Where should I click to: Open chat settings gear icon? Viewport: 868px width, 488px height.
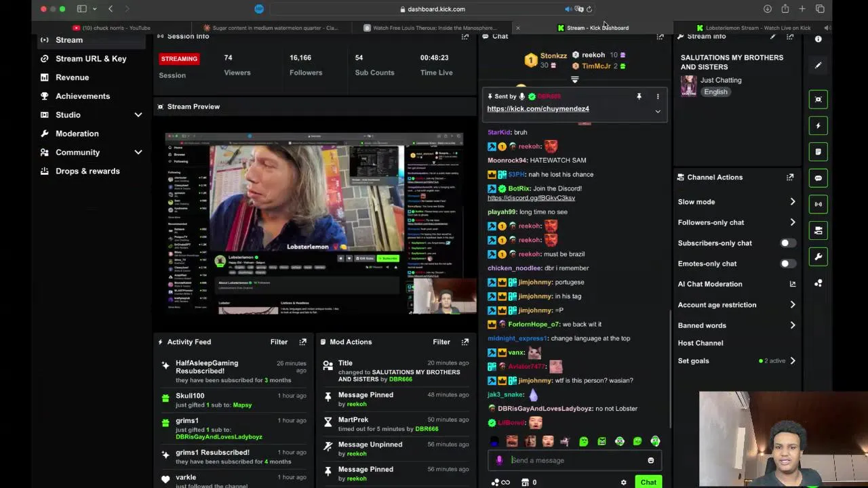click(x=623, y=483)
